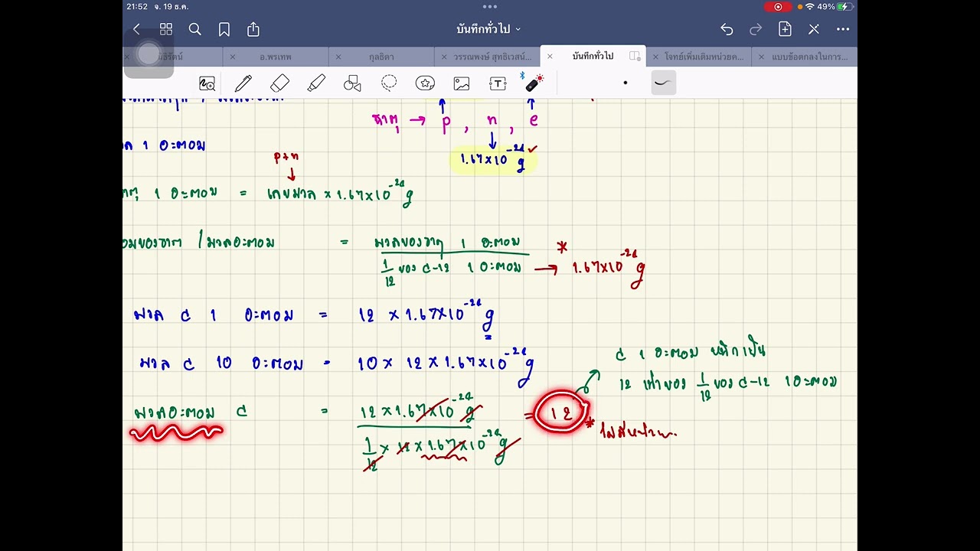Viewport: 980px width, 551px height.
Task: Go back with the left chevron
Action: pyautogui.click(x=136, y=29)
